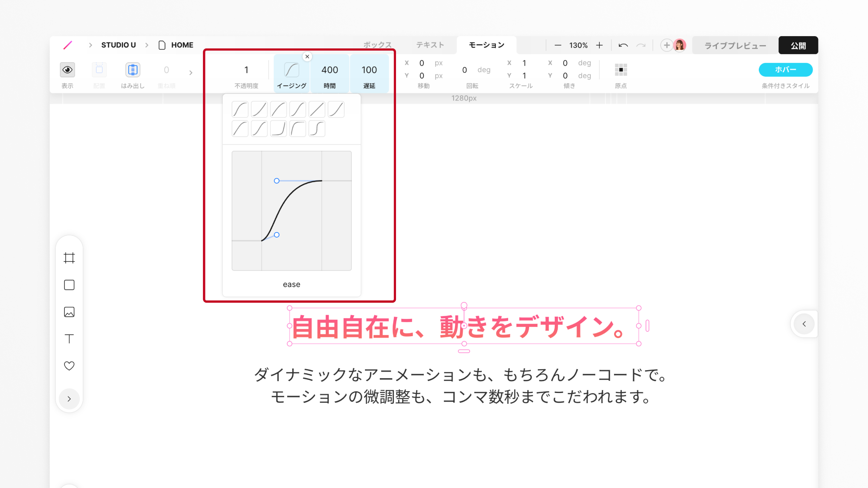Select the straight linear easing preset
This screenshot has height=488, width=868.
[x=317, y=110]
